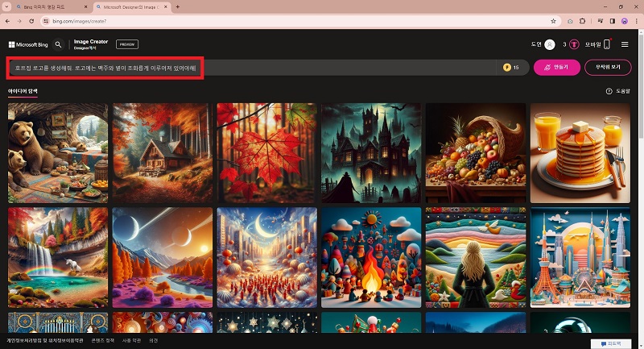
Task: Open the paper-craft city skyline thumbnail
Action: click(580, 257)
